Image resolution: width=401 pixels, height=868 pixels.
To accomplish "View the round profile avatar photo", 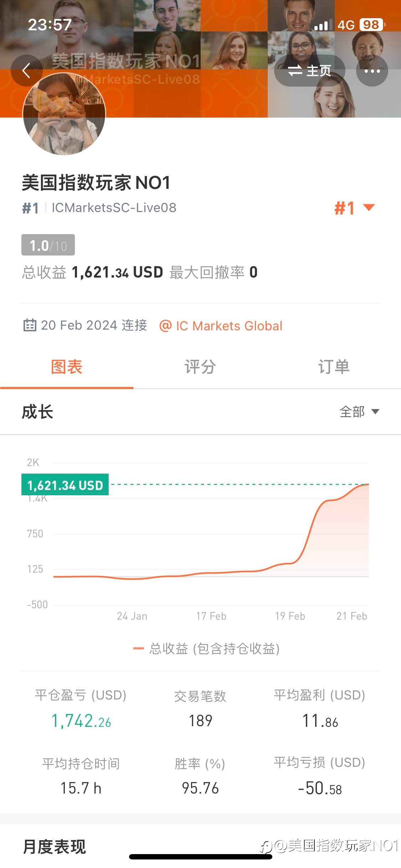I will click(64, 114).
